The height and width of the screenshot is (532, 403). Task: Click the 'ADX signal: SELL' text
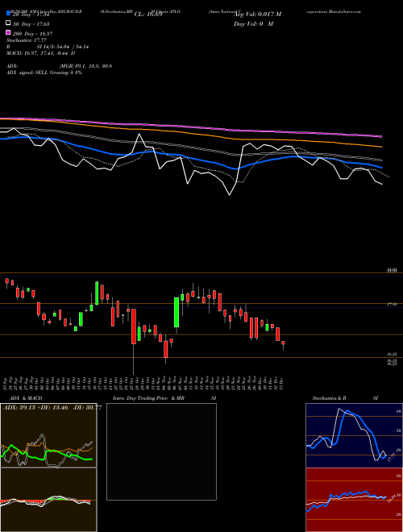[27, 73]
